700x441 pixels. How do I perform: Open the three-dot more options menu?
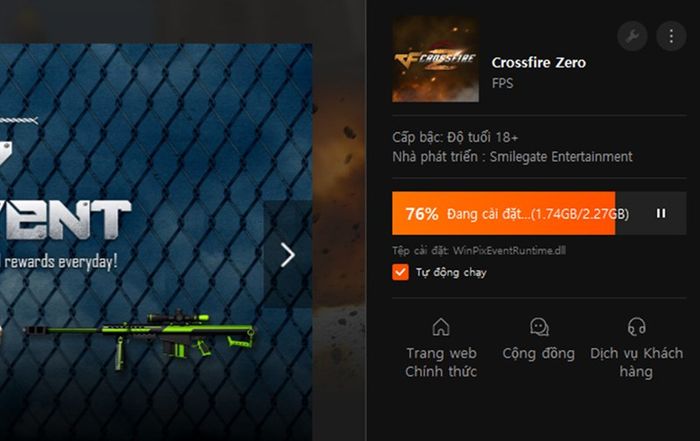click(x=671, y=36)
